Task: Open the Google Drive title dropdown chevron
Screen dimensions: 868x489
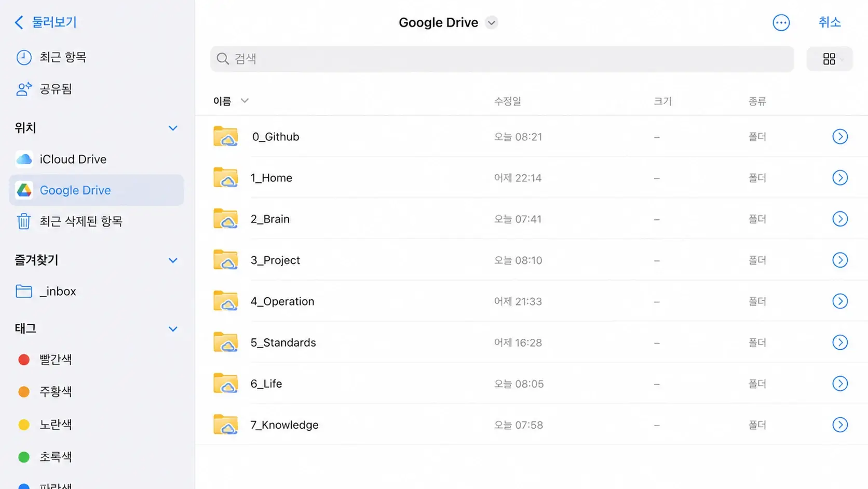Action: click(491, 22)
